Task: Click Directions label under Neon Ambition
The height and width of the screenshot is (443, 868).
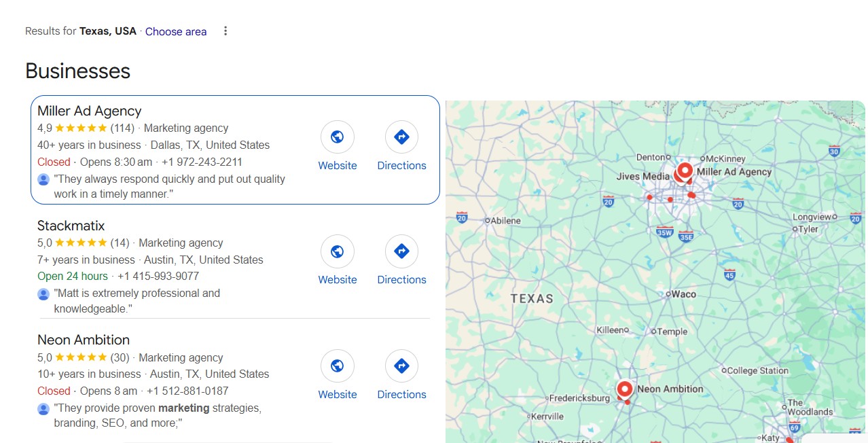Action: (x=401, y=394)
